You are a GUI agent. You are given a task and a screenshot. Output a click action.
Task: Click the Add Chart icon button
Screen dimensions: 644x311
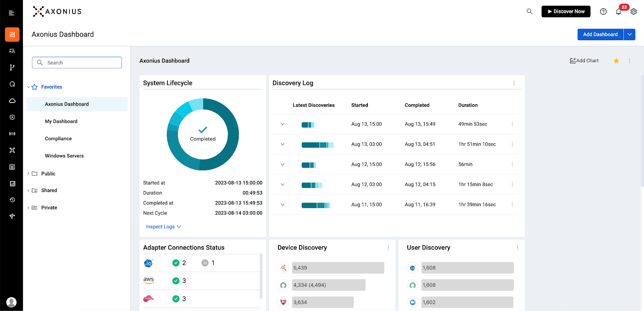click(x=584, y=61)
